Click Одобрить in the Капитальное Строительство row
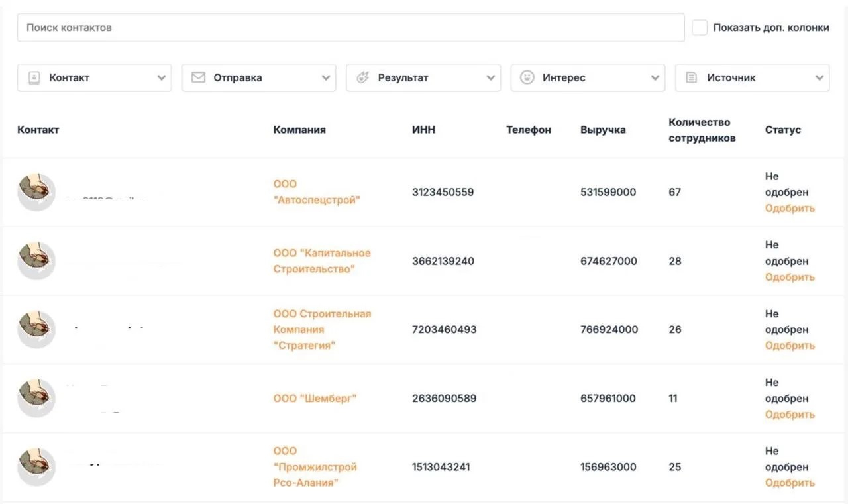 coord(790,277)
